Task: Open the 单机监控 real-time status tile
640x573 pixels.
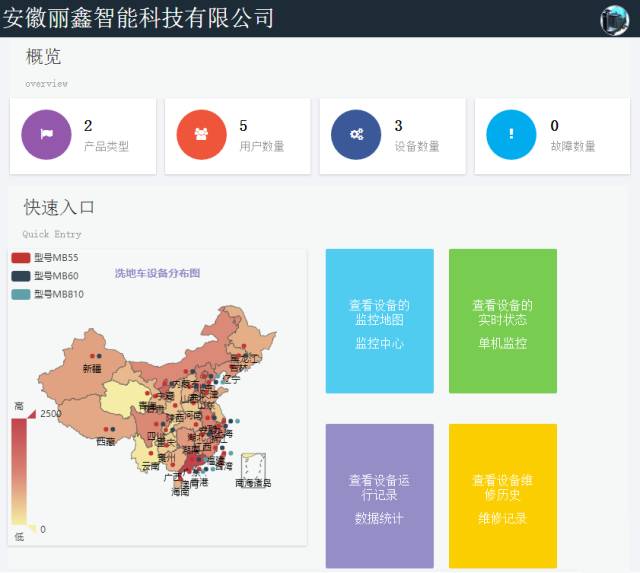Action: (502, 321)
